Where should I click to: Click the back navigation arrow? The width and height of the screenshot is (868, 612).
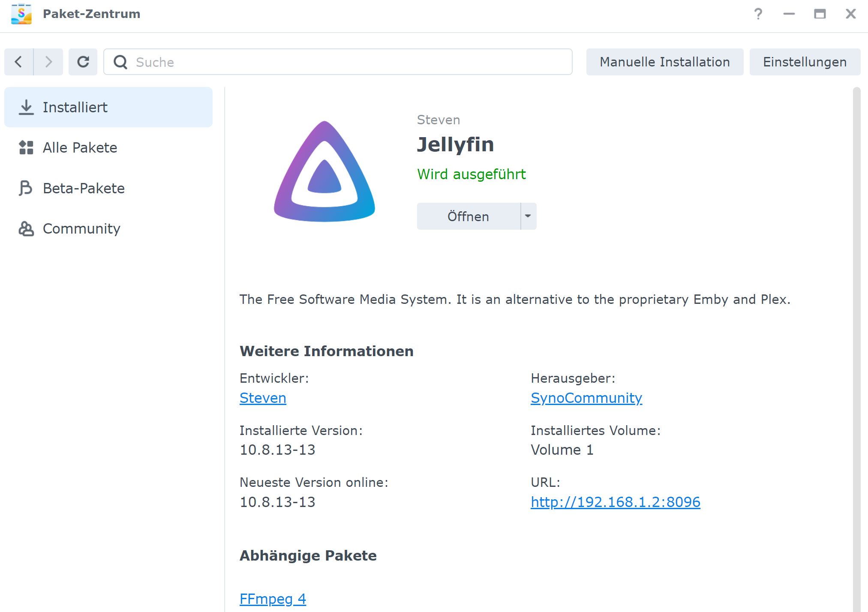(18, 62)
